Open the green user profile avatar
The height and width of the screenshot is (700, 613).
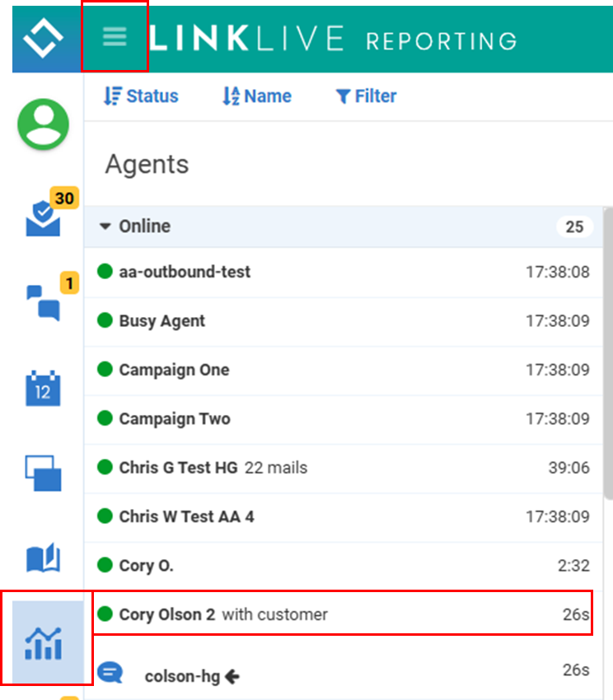click(44, 124)
